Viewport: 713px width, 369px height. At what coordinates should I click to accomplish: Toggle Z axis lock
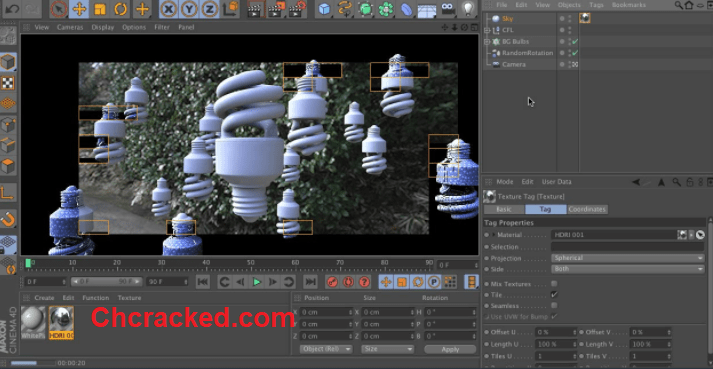coord(211,9)
